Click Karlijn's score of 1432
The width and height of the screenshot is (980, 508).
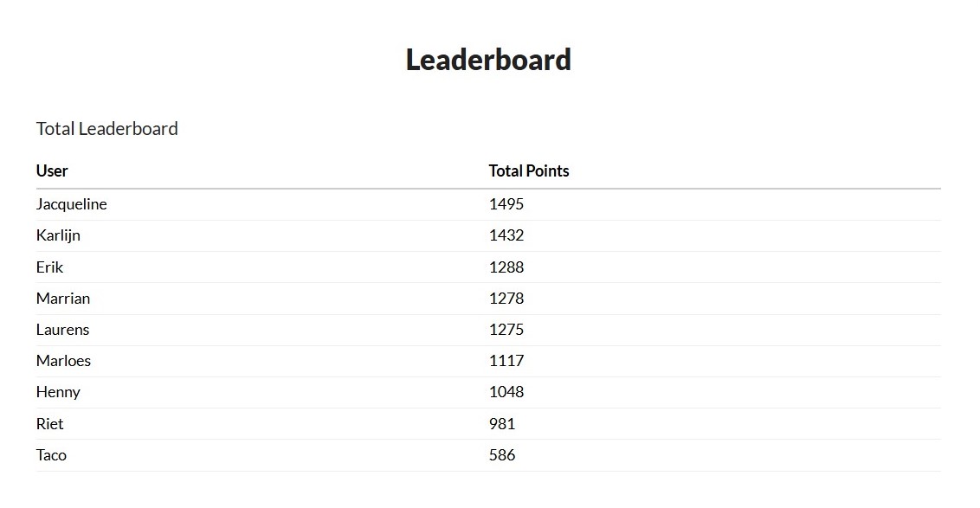coord(506,235)
